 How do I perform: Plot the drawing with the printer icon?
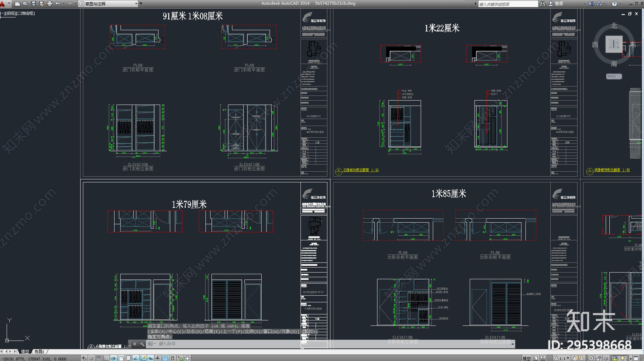point(50,4)
